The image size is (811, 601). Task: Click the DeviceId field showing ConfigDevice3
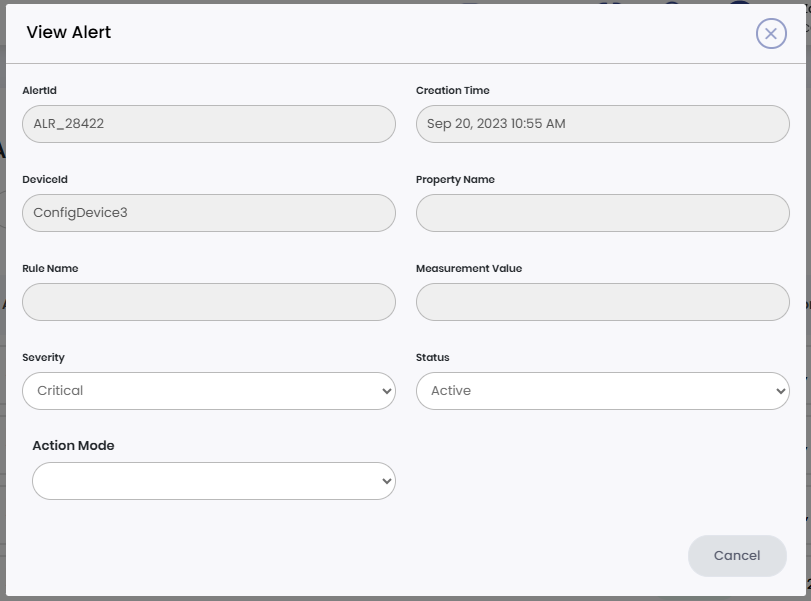208,213
